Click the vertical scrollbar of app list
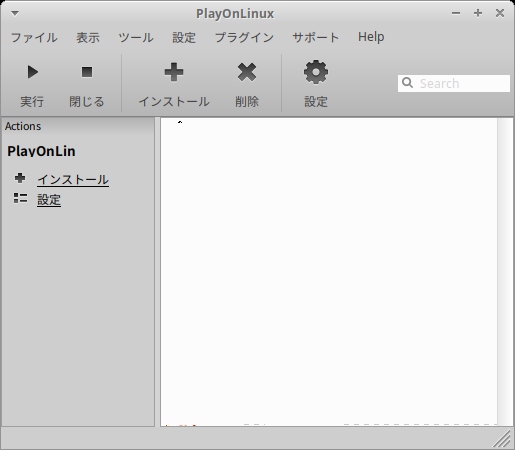This screenshot has width=515, height=450. pyautogui.click(x=505, y=272)
